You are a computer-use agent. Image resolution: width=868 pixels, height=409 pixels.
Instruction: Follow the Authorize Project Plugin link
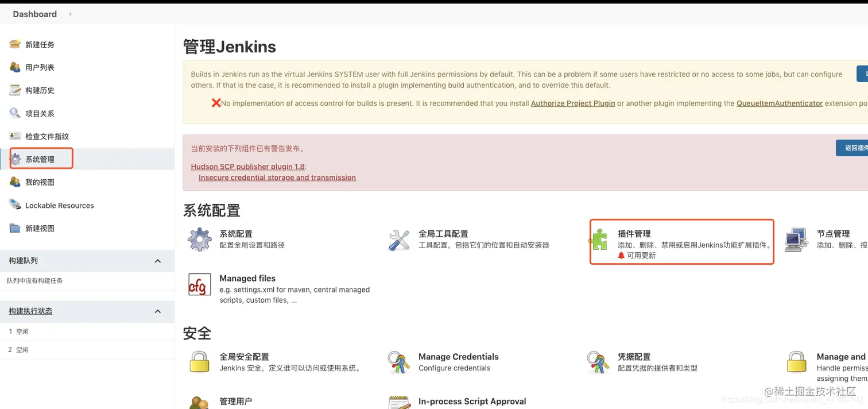coord(573,103)
